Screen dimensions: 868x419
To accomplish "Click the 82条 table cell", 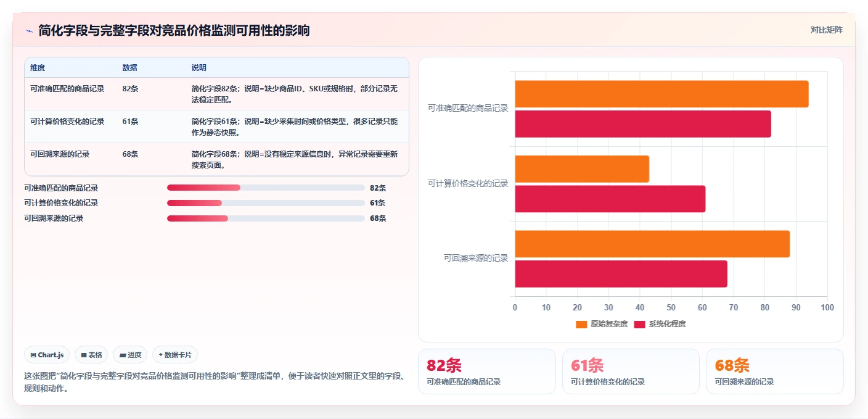I will tap(130, 88).
